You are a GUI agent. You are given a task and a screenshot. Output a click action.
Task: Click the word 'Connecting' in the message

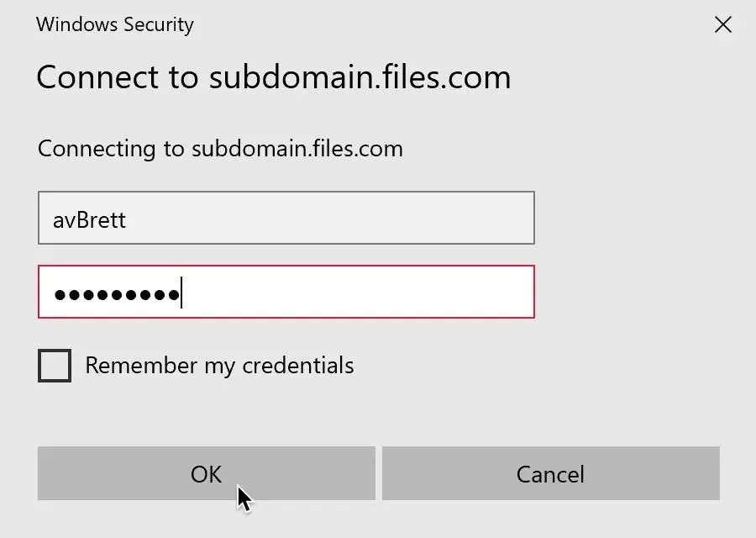[97, 149]
